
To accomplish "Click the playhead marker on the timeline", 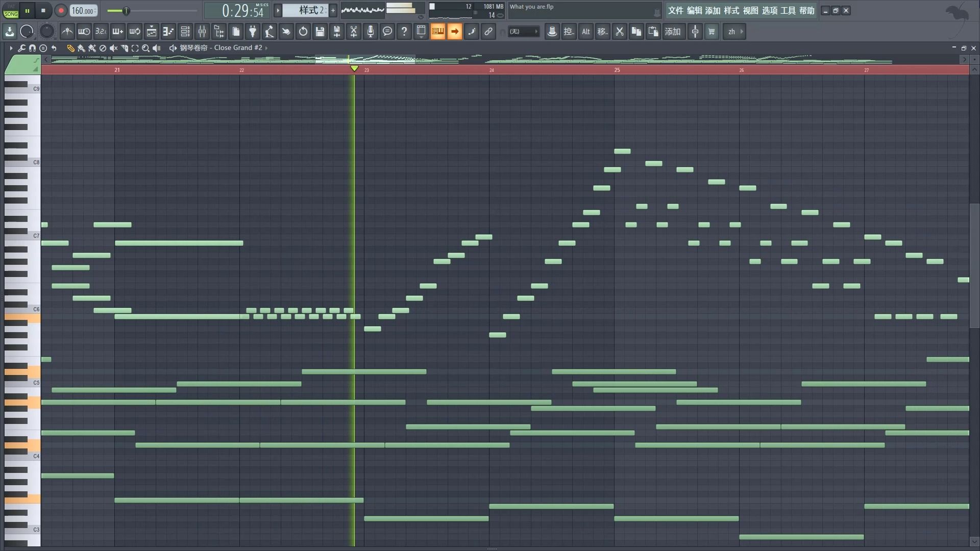I will coord(354,68).
